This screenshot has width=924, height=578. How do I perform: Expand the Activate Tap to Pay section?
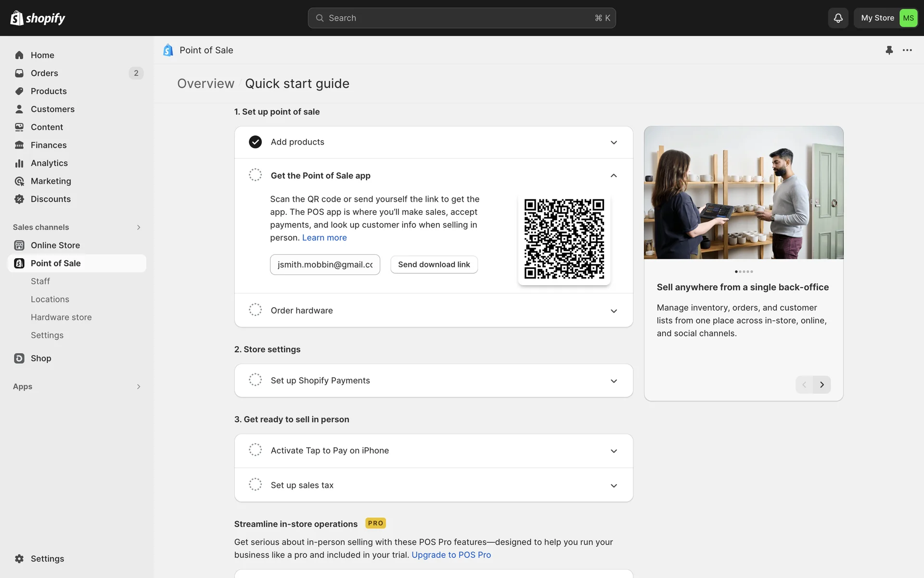tap(614, 451)
